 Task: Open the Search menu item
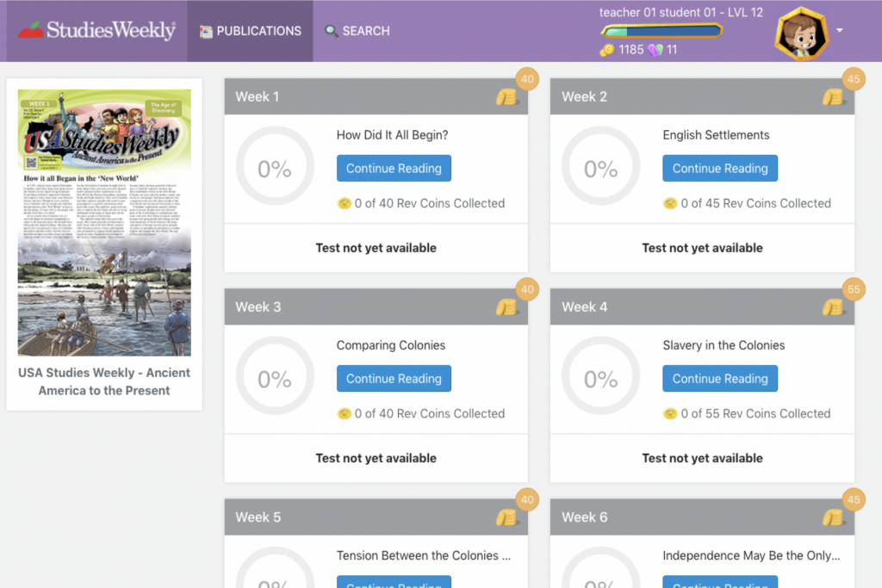(x=357, y=31)
